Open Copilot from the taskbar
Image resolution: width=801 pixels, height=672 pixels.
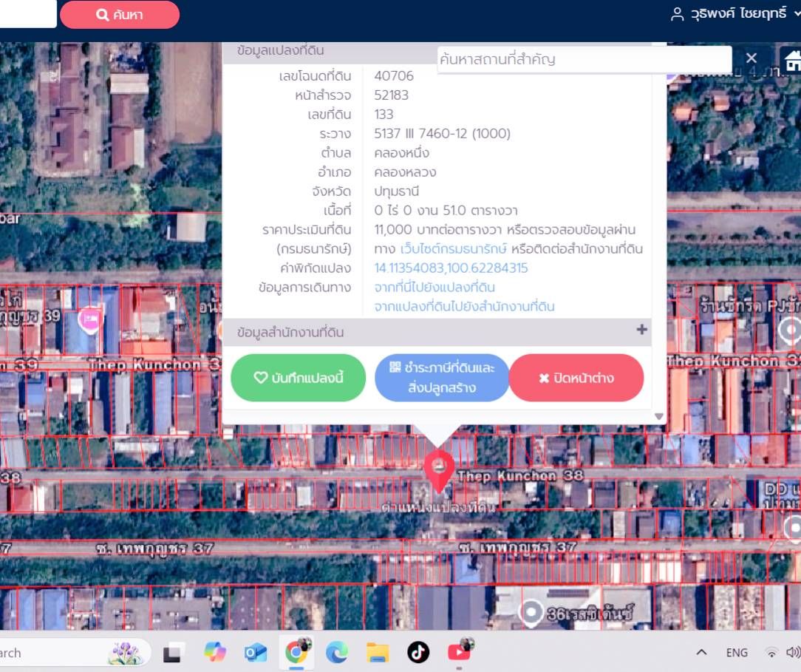pyautogui.click(x=215, y=652)
